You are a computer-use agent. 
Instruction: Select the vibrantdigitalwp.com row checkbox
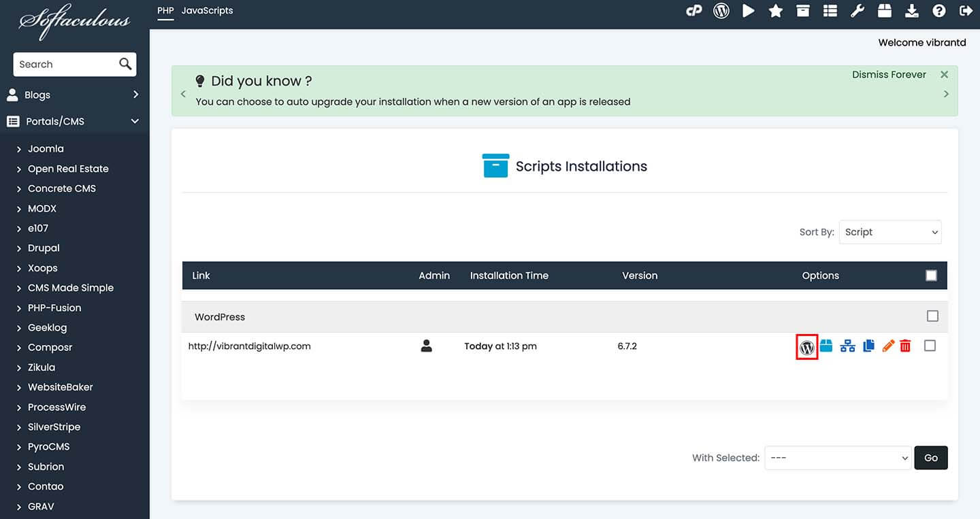point(930,346)
